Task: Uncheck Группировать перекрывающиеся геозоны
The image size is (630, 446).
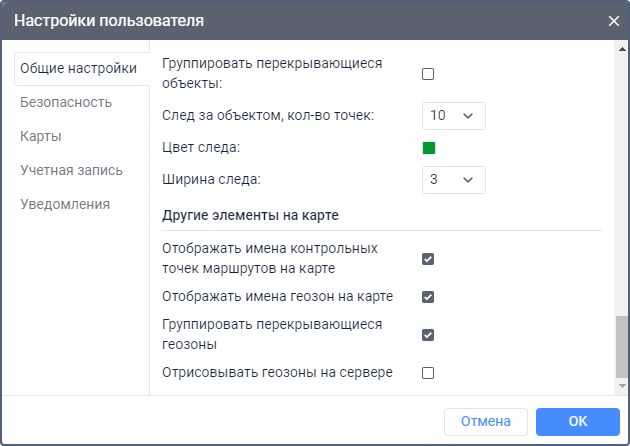Action: [428, 335]
